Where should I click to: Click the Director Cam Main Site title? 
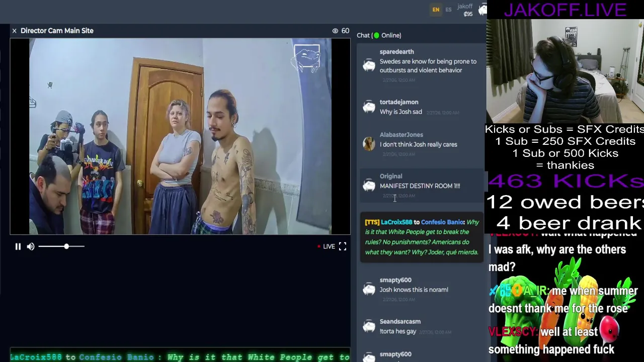coord(57,31)
